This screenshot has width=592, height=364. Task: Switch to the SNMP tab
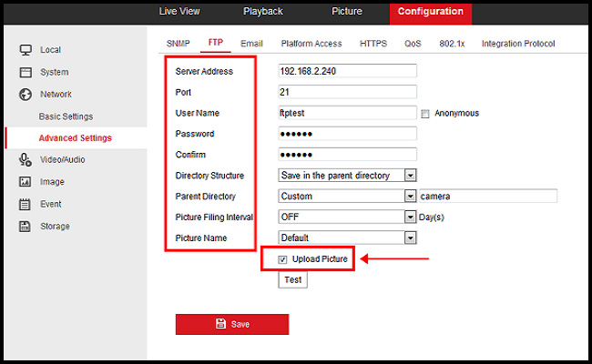click(179, 43)
